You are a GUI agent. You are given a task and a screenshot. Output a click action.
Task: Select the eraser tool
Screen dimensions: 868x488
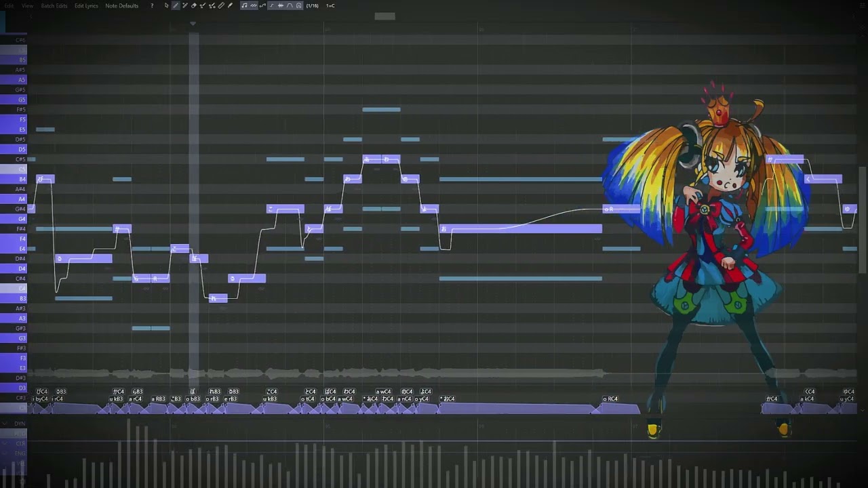[194, 5]
